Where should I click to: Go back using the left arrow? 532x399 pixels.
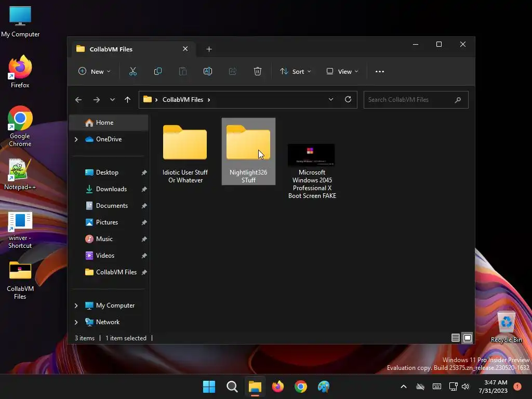click(78, 100)
